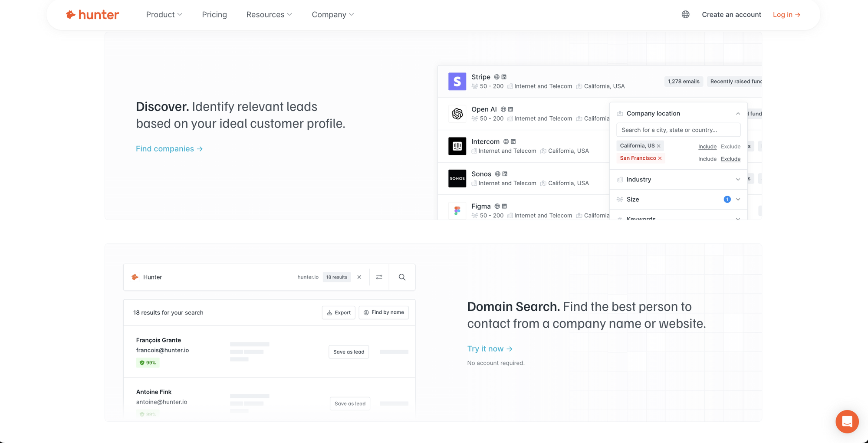Open Stripe's LinkedIn icon
The width and height of the screenshot is (868, 443).
pyautogui.click(x=504, y=77)
